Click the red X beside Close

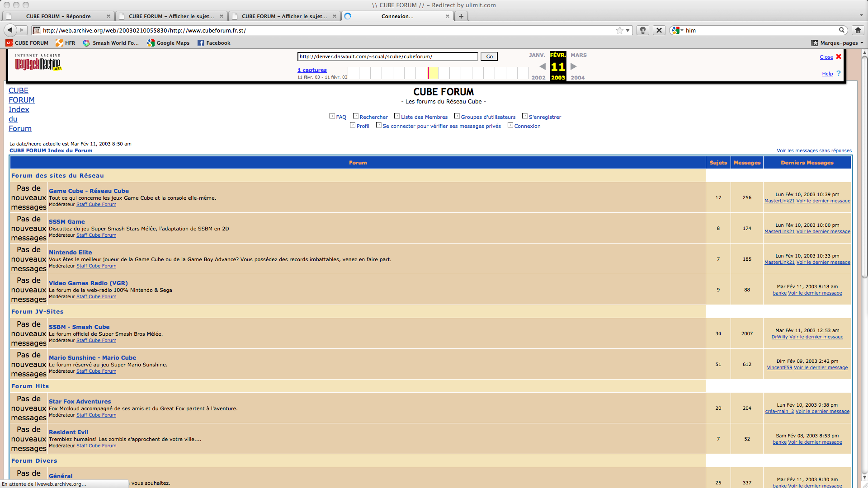tap(839, 56)
